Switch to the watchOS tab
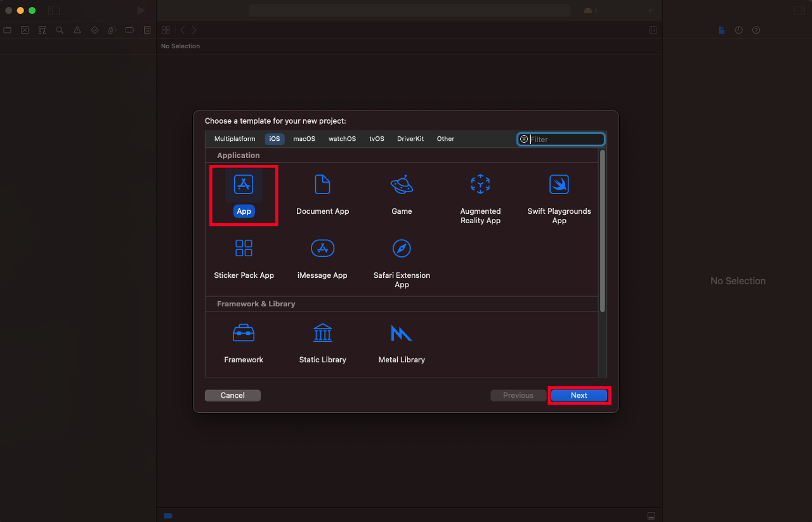The image size is (812, 522). tap(342, 139)
